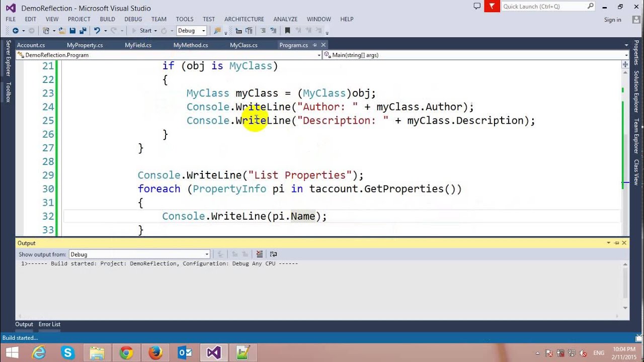Expand the Start button dropdown arrow
Screen dimensions: 644x362
tap(155, 31)
